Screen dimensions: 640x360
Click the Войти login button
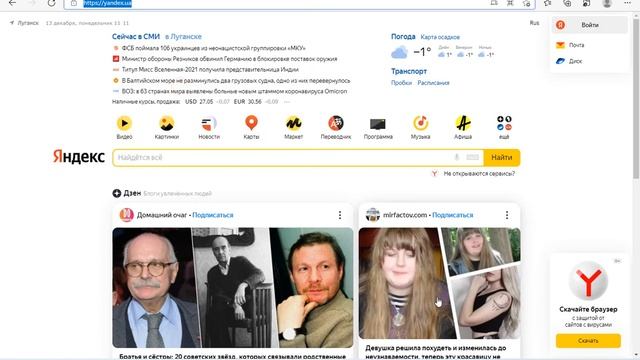(590, 25)
